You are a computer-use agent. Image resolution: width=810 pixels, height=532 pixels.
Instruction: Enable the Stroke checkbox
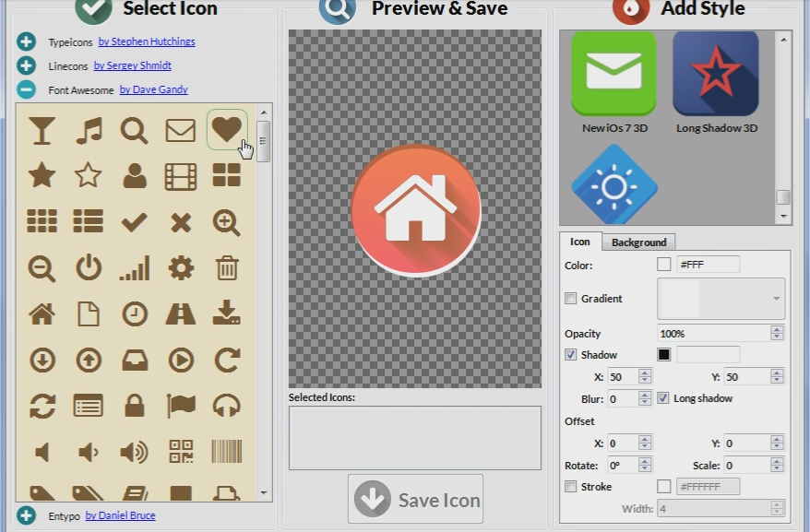click(570, 487)
